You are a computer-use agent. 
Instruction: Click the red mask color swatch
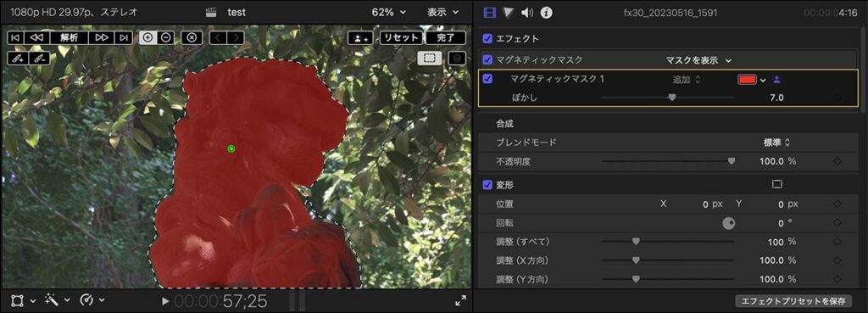click(x=747, y=80)
